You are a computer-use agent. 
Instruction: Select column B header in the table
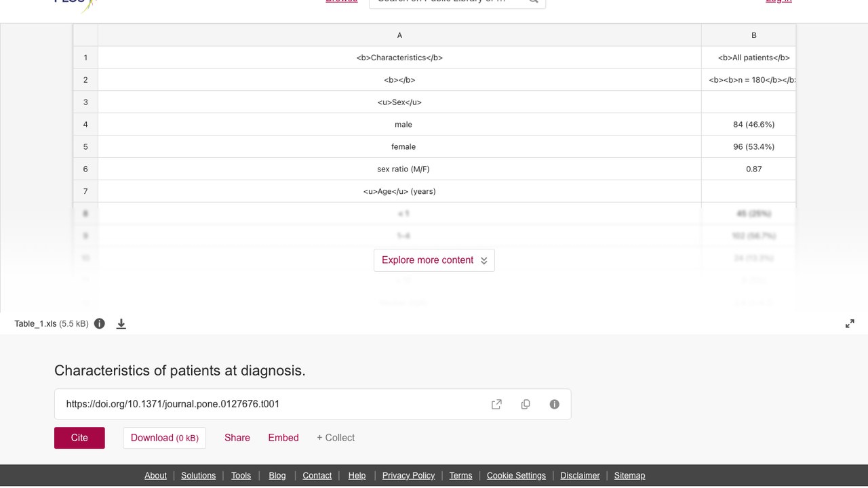tap(749, 35)
